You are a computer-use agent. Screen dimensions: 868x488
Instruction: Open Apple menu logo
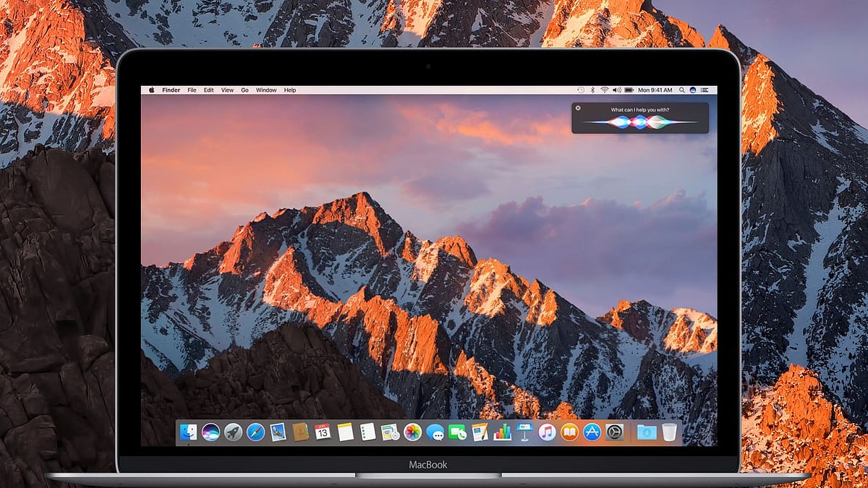click(x=152, y=90)
